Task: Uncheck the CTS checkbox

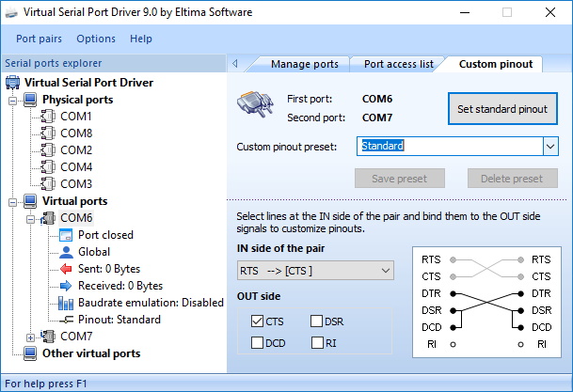Action: [257, 321]
